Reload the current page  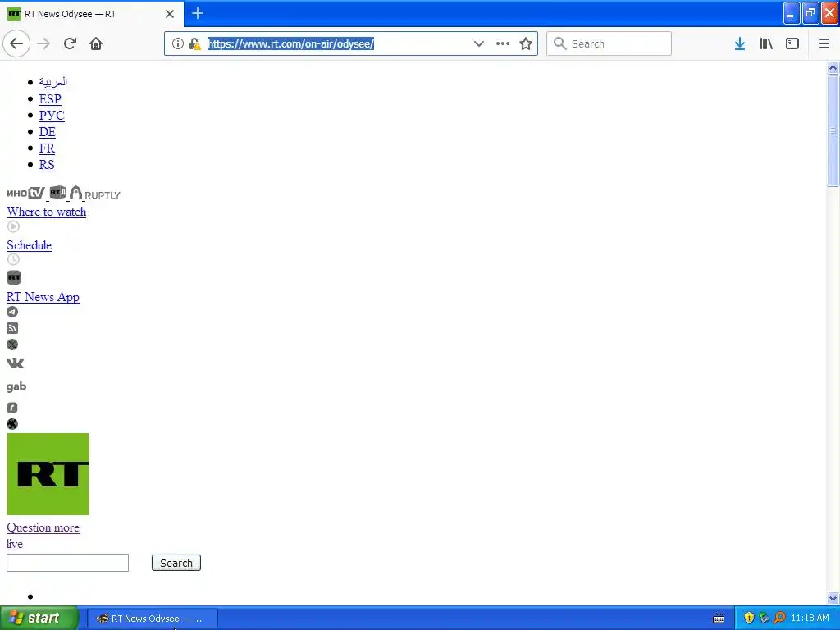(70, 43)
